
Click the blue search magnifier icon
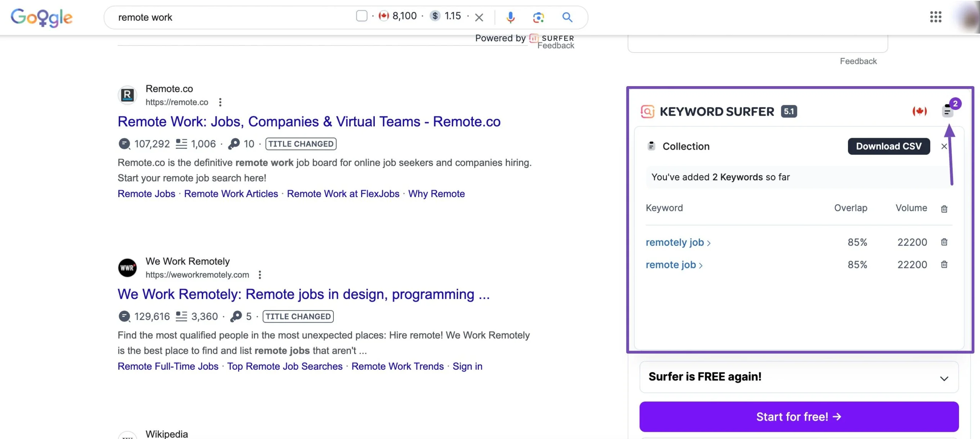(567, 17)
